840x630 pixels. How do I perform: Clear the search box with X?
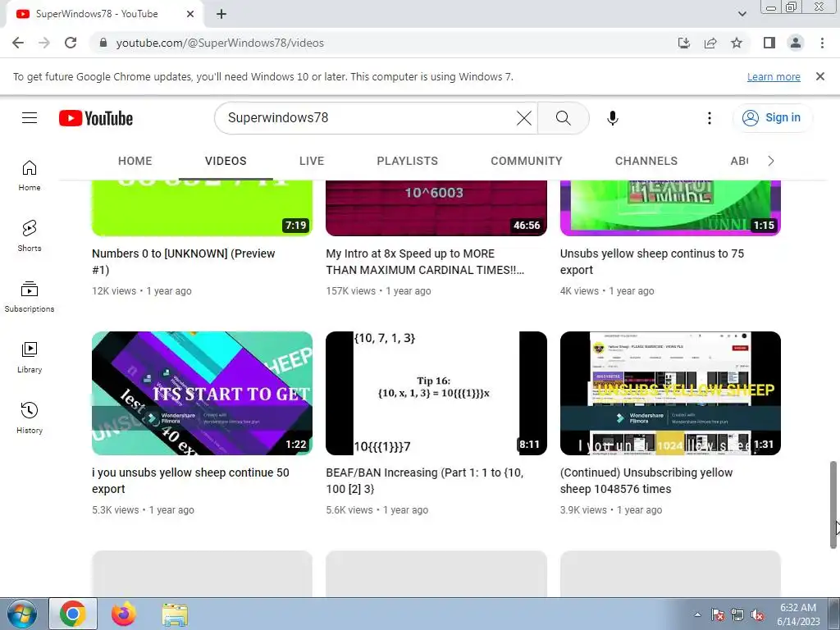tap(524, 118)
